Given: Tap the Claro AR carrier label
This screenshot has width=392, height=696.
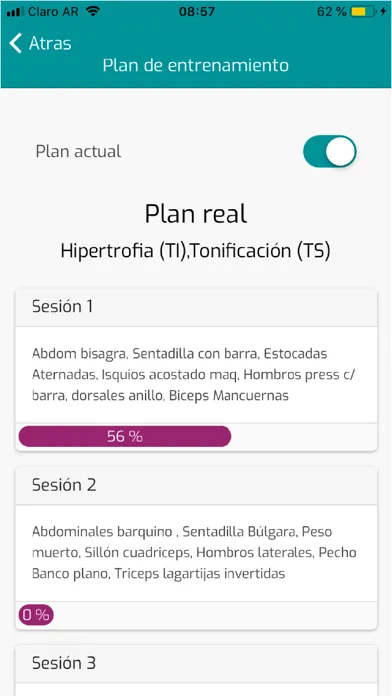Looking at the screenshot, I should (x=53, y=12).
